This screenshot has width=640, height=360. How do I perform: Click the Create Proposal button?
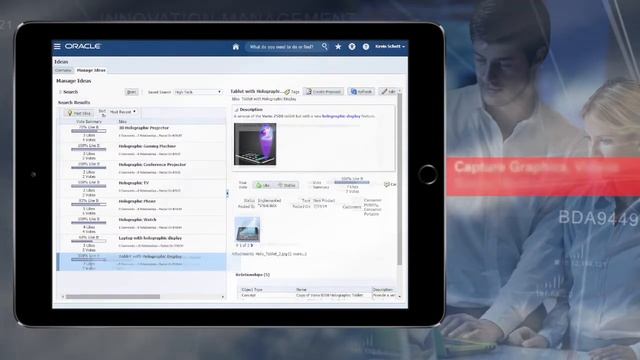point(324,91)
